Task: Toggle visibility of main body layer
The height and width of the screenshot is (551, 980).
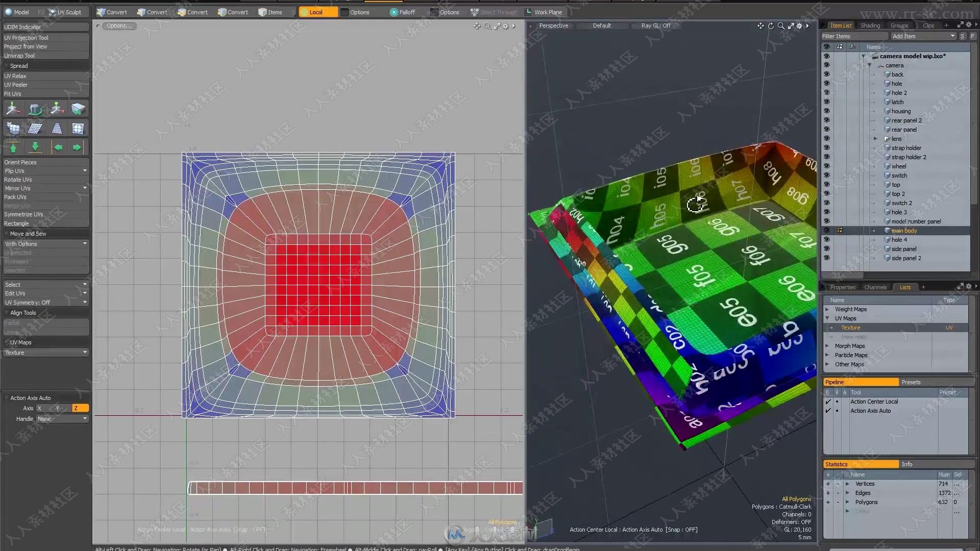Action: pyautogui.click(x=826, y=230)
